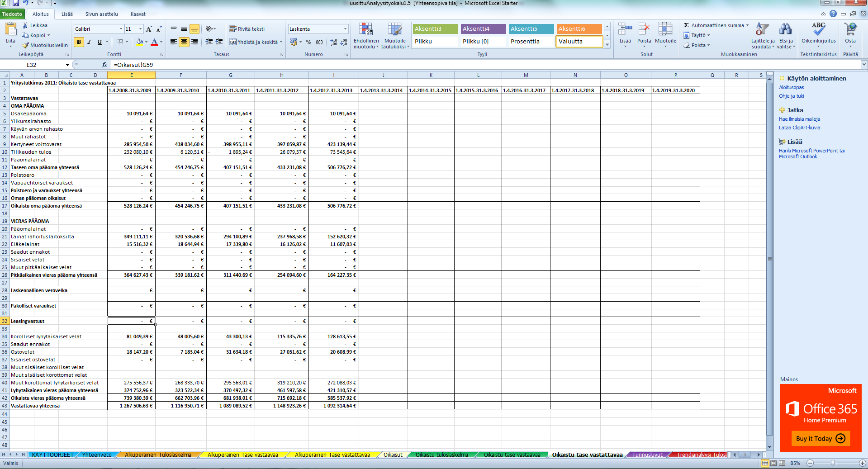Apply the Valuutta cell style

(579, 42)
